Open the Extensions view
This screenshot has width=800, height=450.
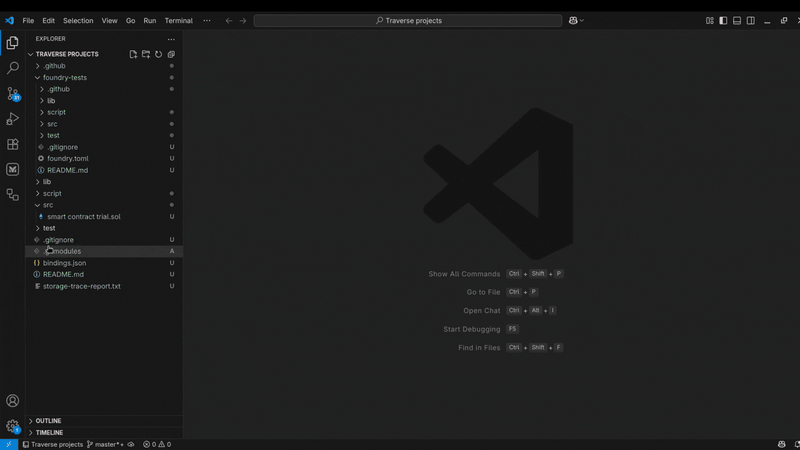coord(12,144)
